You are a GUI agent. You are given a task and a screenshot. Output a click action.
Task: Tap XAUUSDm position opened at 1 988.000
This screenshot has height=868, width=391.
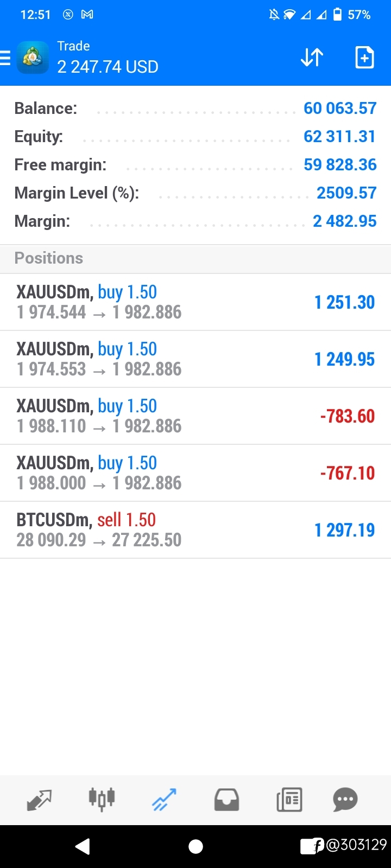point(195,473)
